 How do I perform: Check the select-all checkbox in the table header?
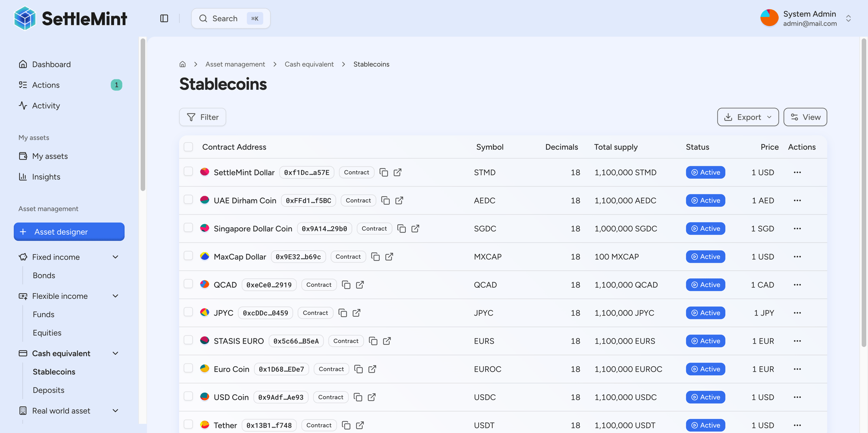point(188,147)
